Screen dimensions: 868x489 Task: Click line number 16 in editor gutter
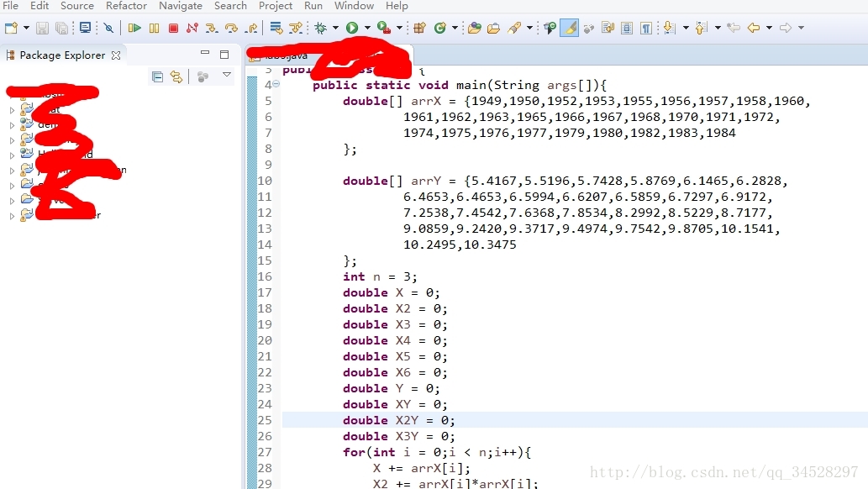pyautogui.click(x=265, y=276)
